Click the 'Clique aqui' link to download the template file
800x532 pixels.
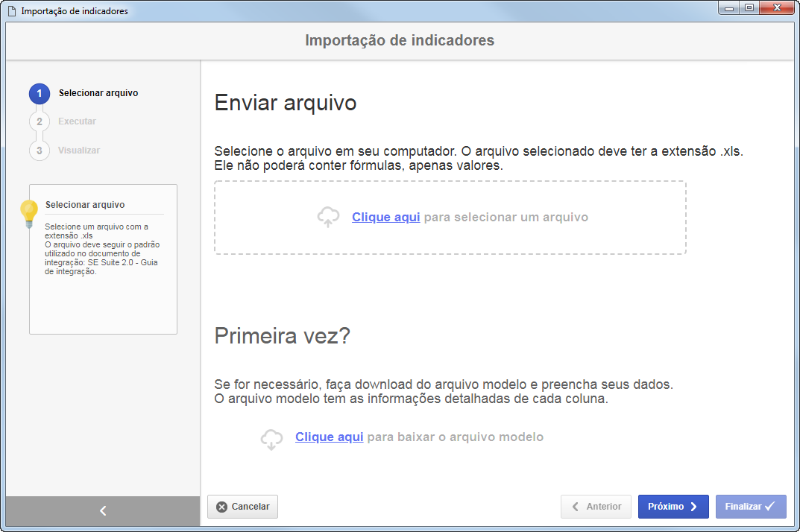(329, 437)
